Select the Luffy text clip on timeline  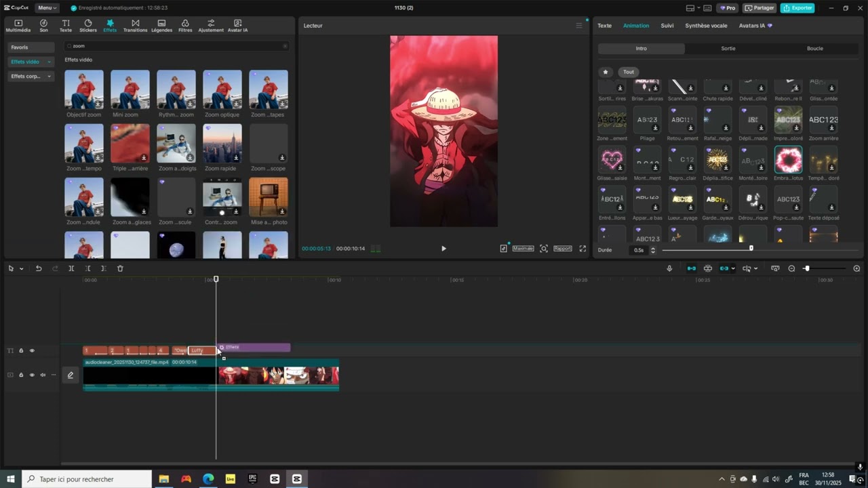click(x=201, y=350)
